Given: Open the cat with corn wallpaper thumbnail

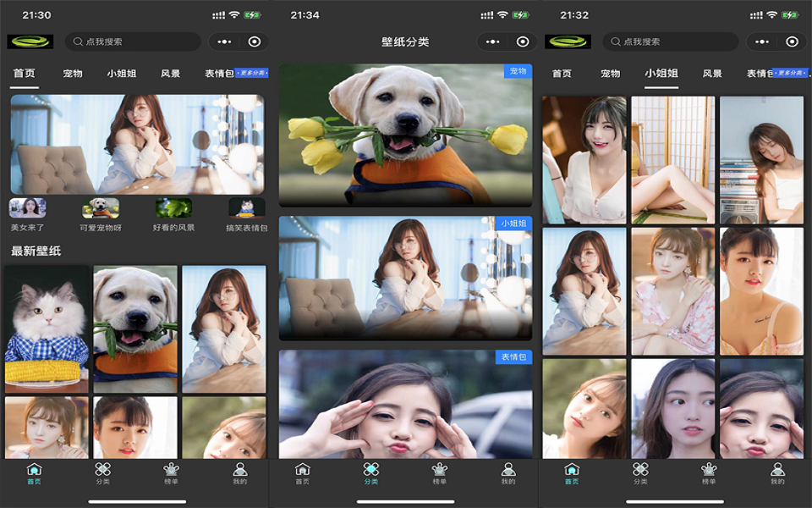Looking at the screenshot, I should click(47, 329).
